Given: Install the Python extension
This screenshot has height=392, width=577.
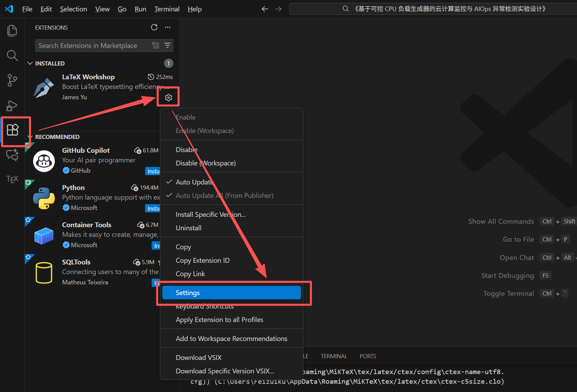Looking at the screenshot, I should coord(153,209).
